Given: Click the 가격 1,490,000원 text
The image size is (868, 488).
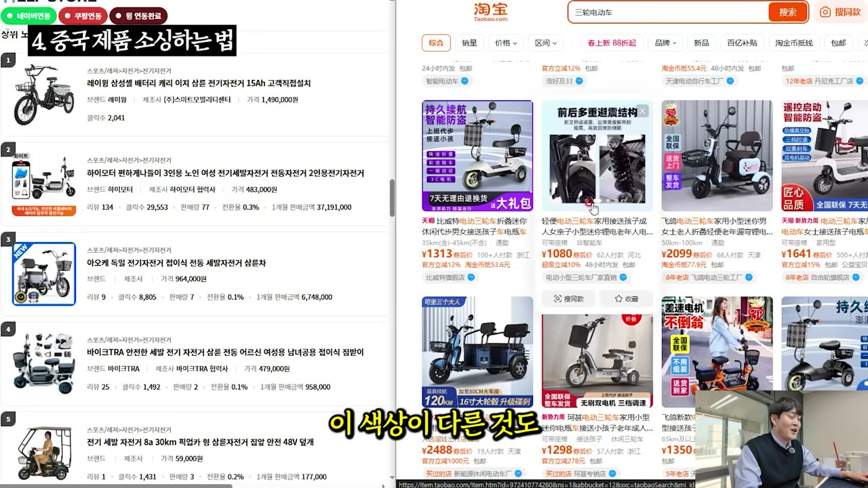Looking at the screenshot, I should 273,100.
